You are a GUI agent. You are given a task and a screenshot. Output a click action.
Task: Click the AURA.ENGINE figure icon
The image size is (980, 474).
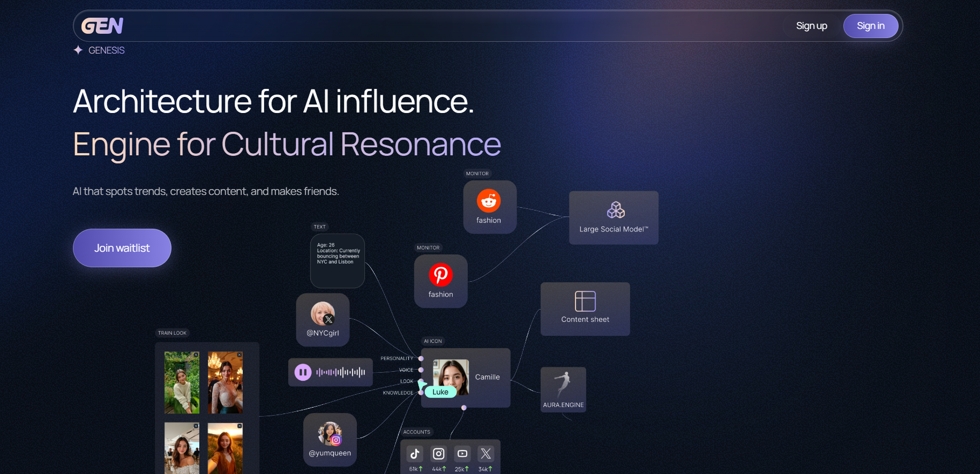pyautogui.click(x=563, y=384)
